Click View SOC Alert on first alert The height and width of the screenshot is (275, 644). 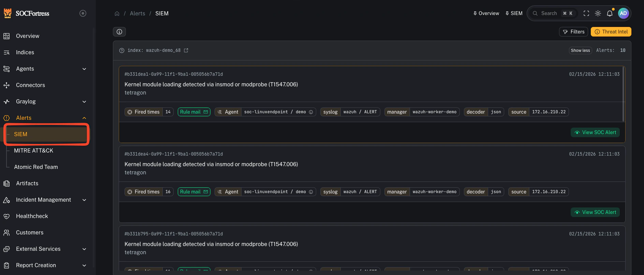click(x=595, y=132)
